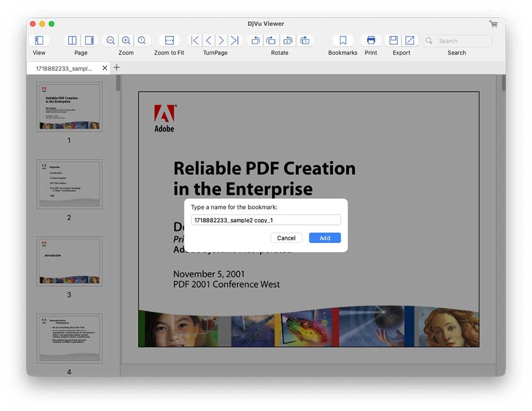Select page 4 thumbnail
The width and height of the screenshot is (532, 411).
pyautogui.click(x=70, y=339)
